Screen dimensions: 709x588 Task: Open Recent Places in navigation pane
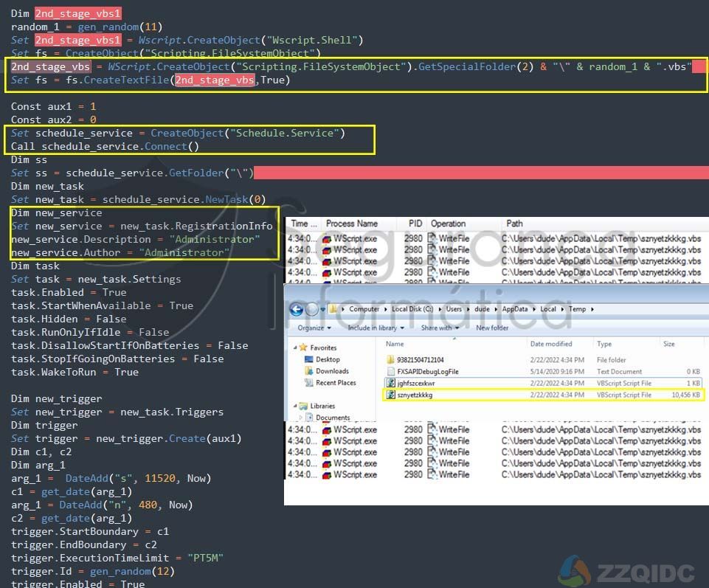pyautogui.click(x=336, y=383)
